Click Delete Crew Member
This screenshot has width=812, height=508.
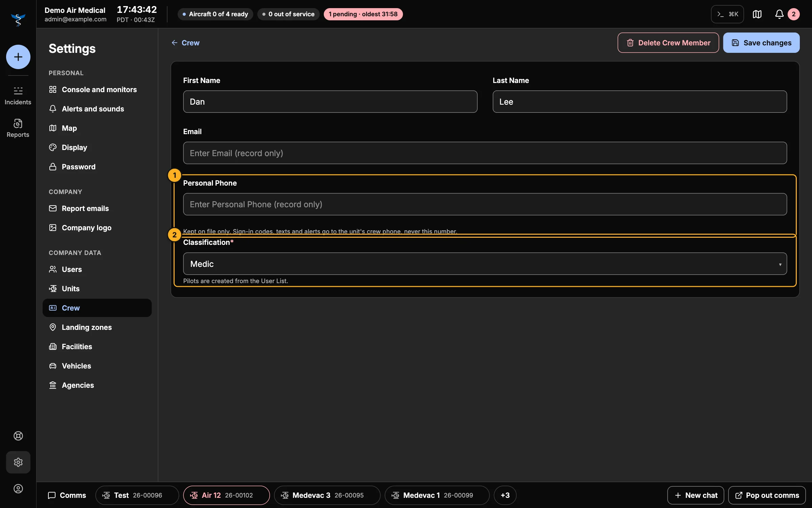(x=668, y=43)
